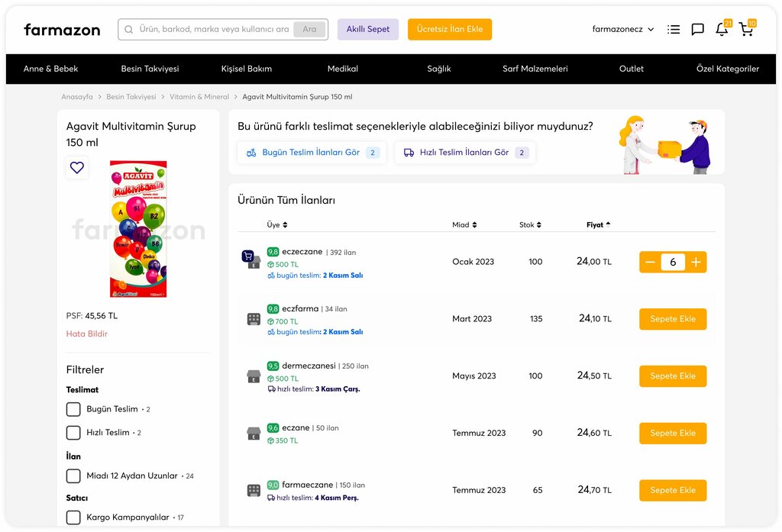Open the Agavit Multivitamin product image
782x532 pixels.
(x=138, y=229)
